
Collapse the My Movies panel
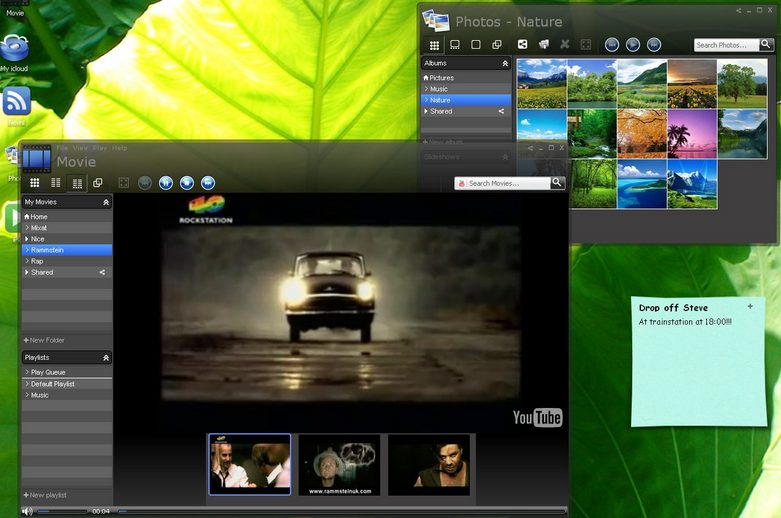coord(106,202)
